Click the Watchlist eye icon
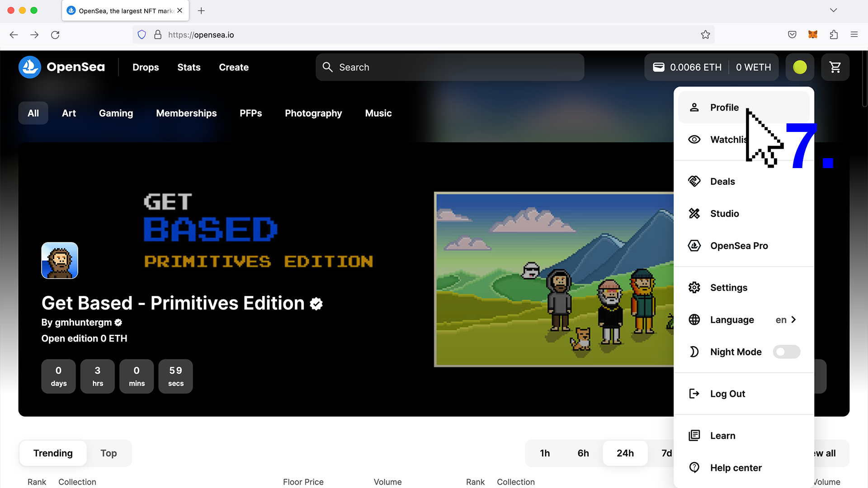Screen dimensions: 868x488 pos(694,140)
